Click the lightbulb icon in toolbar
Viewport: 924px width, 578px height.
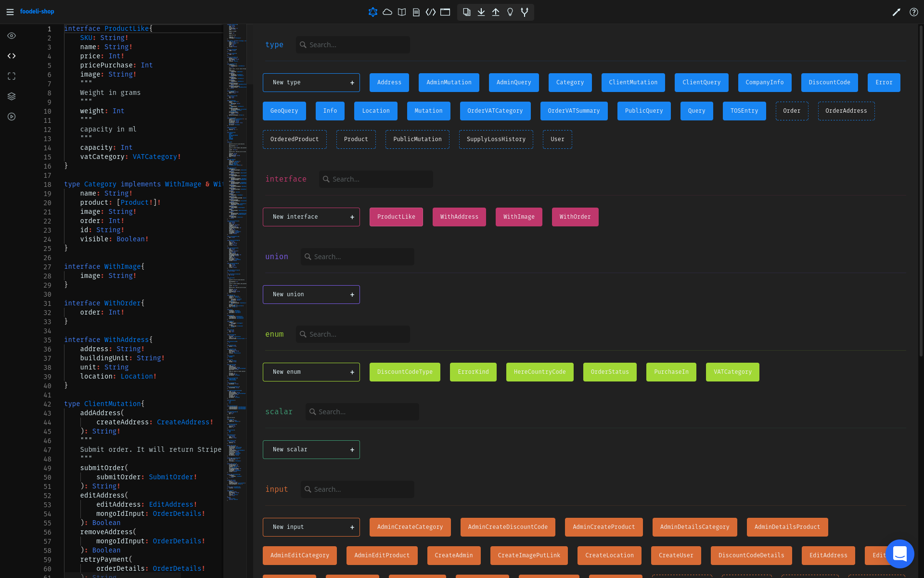[510, 12]
